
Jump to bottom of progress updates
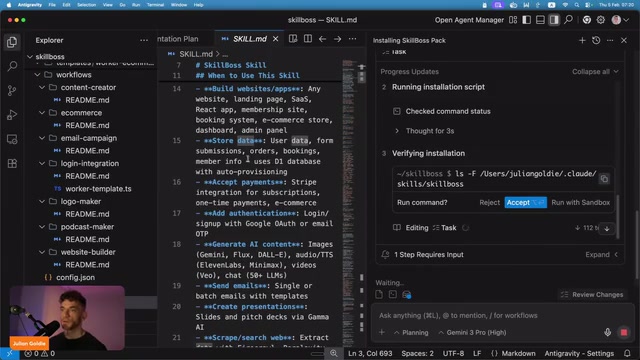(607, 228)
